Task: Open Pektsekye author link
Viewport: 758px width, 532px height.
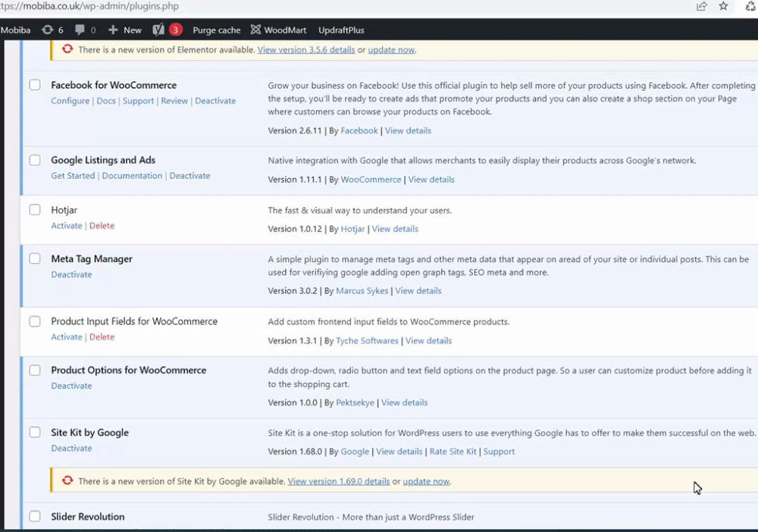Action: coord(355,402)
